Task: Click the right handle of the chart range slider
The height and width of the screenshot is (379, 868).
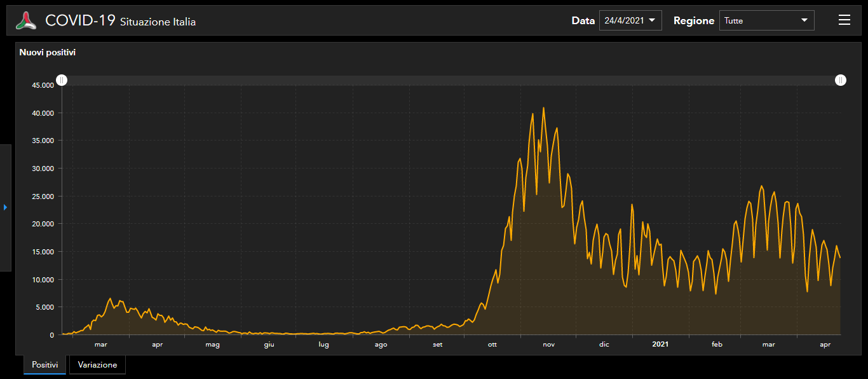Action: pos(841,80)
